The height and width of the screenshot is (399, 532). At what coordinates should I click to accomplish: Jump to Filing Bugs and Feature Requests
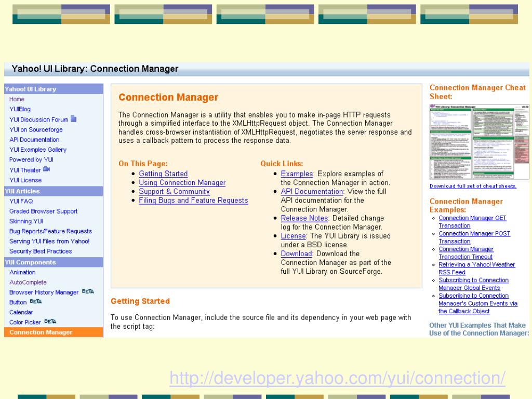pyautogui.click(x=193, y=200)
